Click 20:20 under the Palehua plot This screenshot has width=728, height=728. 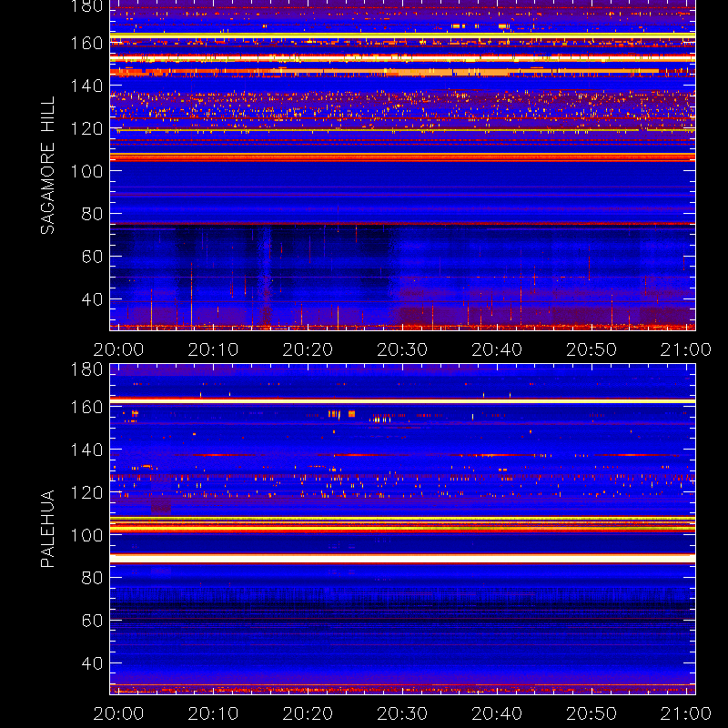pyautogui.click(x=308, y=713)
